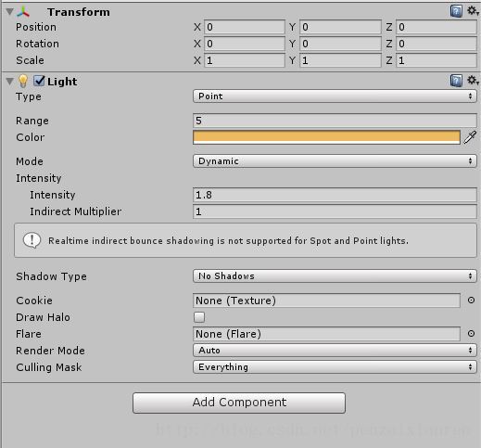Image resolution: width=481 pixels, height=448 pixels.
Task: Click the Rotation Y field
Action: (x=340, y=44)
